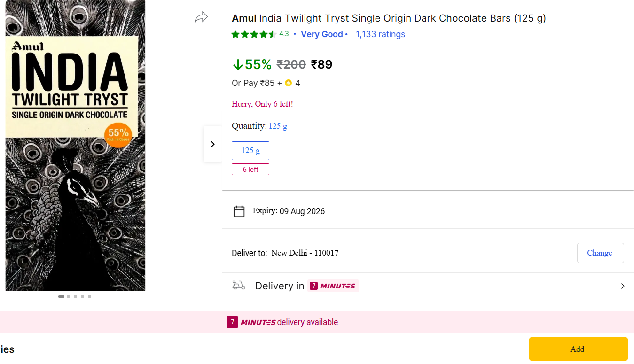Jump to the last carousel dot
The image size is (634, 364).
89,296
